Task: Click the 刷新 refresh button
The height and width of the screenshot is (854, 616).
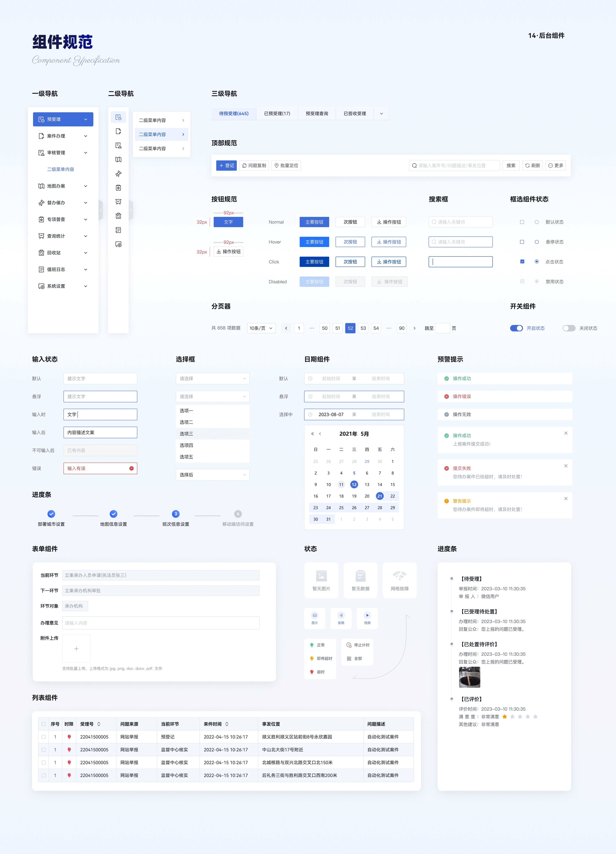Action: tap(532, 165)
